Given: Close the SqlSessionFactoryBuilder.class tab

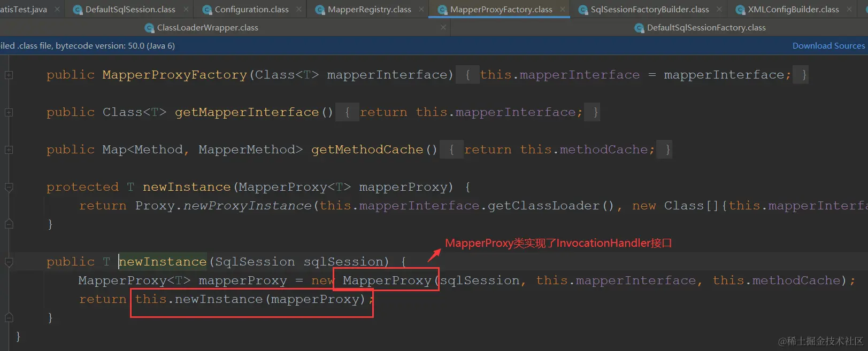Looking at the screenshot, I should (x=719, y=9).
